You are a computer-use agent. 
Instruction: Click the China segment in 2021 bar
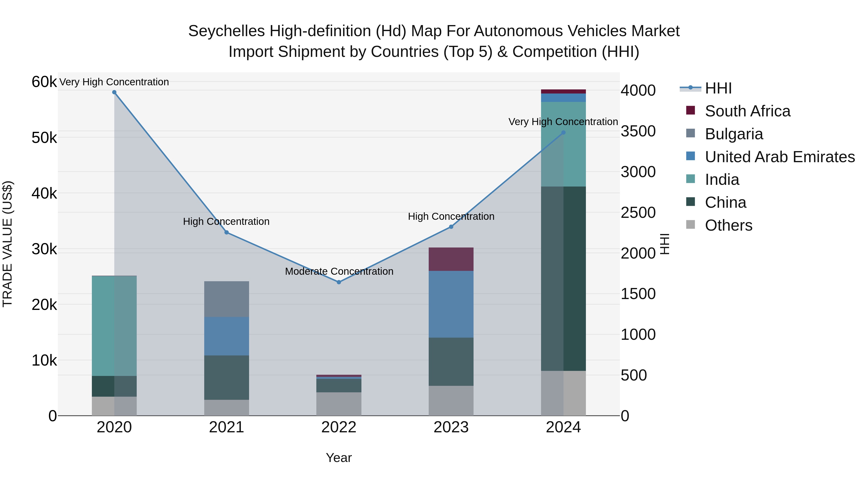[x=226, y=378]
